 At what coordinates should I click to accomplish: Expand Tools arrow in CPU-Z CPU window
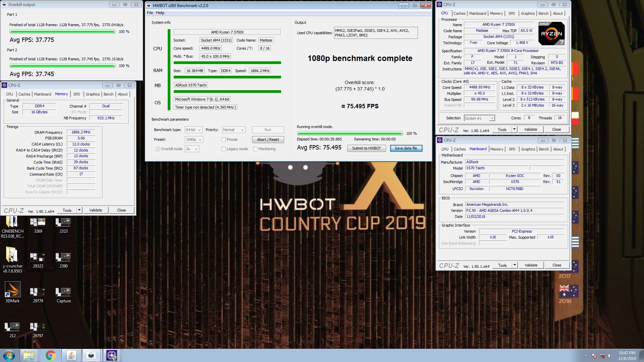point(514,129)
